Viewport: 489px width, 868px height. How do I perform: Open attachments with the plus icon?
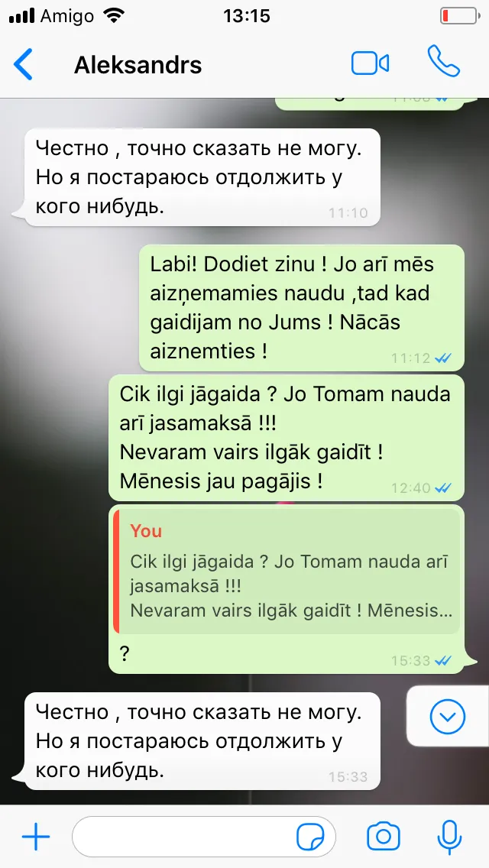(x=36, y=836)
